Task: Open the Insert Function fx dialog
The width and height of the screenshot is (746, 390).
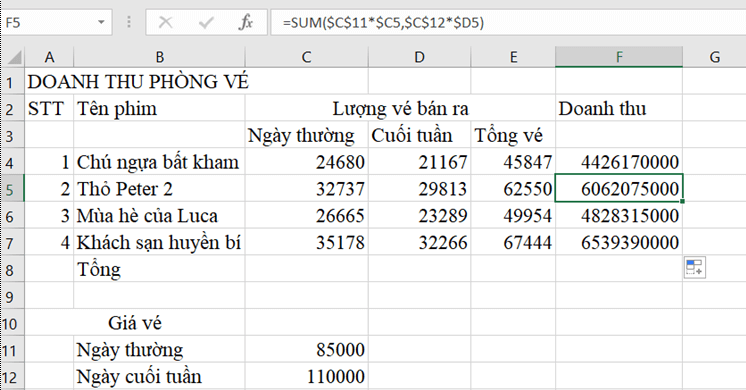Action: coord(245,22)
